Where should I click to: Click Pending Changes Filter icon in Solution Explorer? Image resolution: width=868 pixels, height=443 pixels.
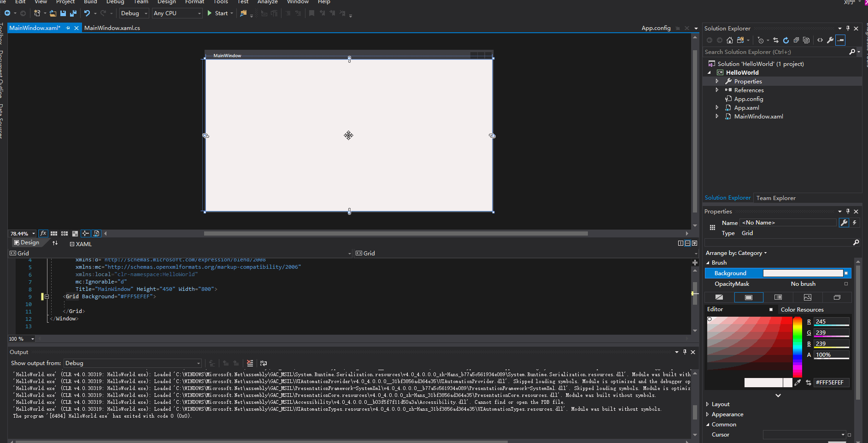click(x=761, y=40)
